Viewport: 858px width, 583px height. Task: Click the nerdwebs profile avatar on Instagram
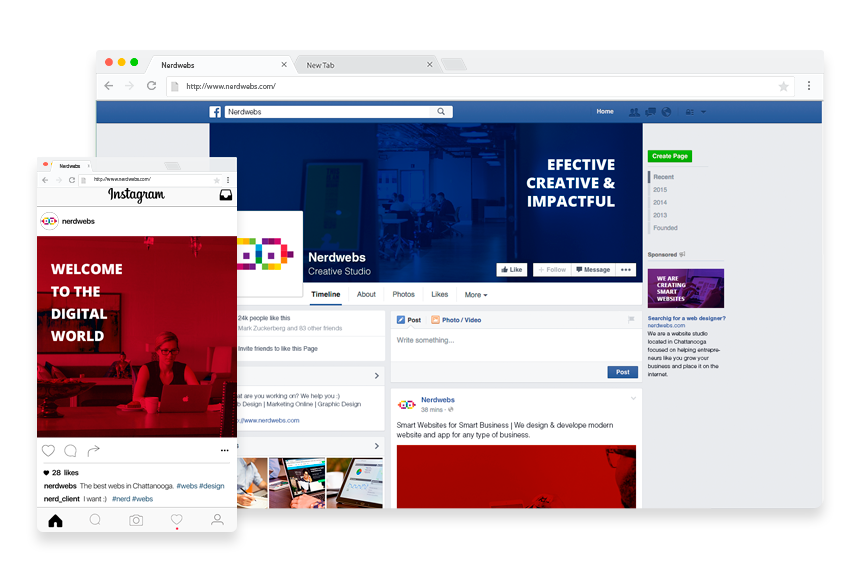tap(49, 221)
